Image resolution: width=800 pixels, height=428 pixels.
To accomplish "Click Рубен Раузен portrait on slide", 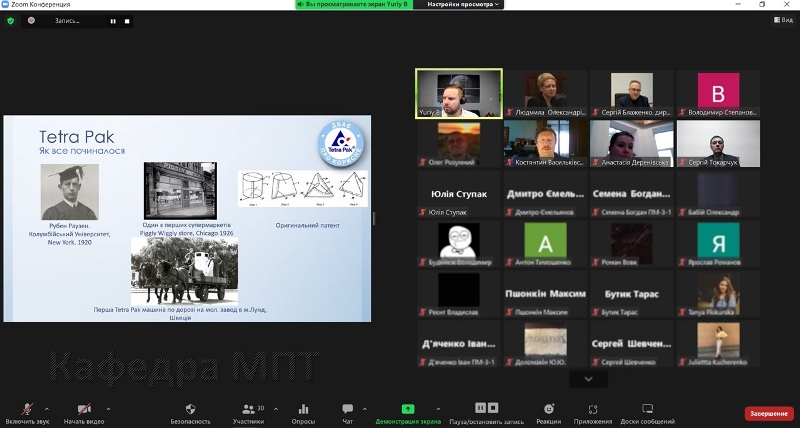I will [69, 192].
